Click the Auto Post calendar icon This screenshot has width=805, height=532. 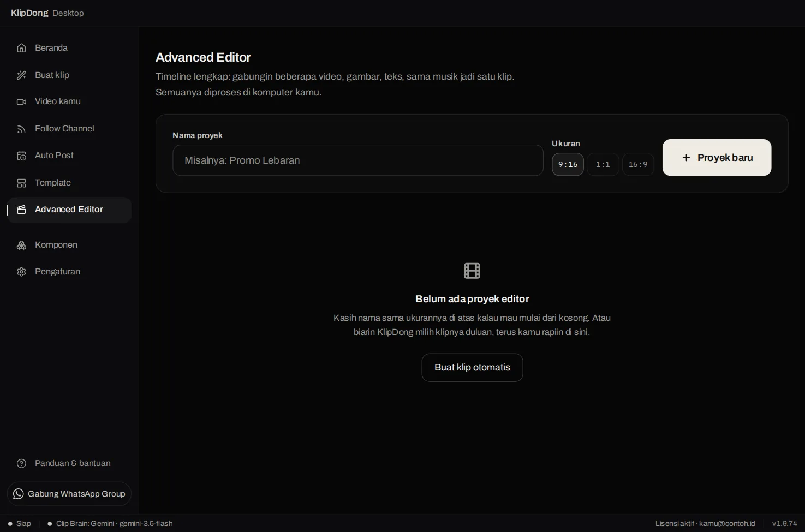21,156
